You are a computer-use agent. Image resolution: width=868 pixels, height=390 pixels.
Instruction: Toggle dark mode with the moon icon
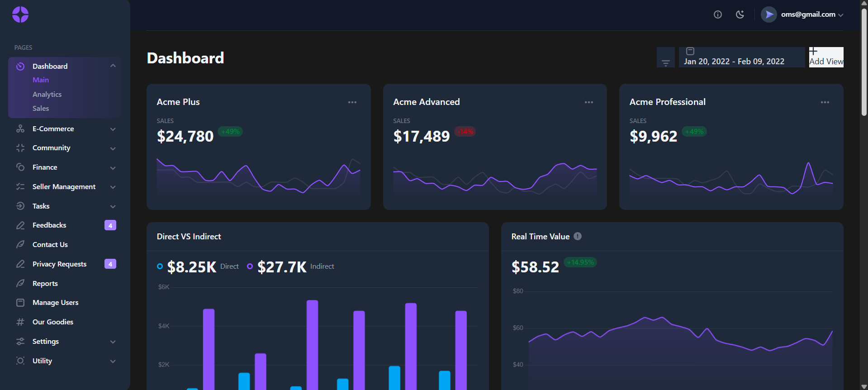740,14
